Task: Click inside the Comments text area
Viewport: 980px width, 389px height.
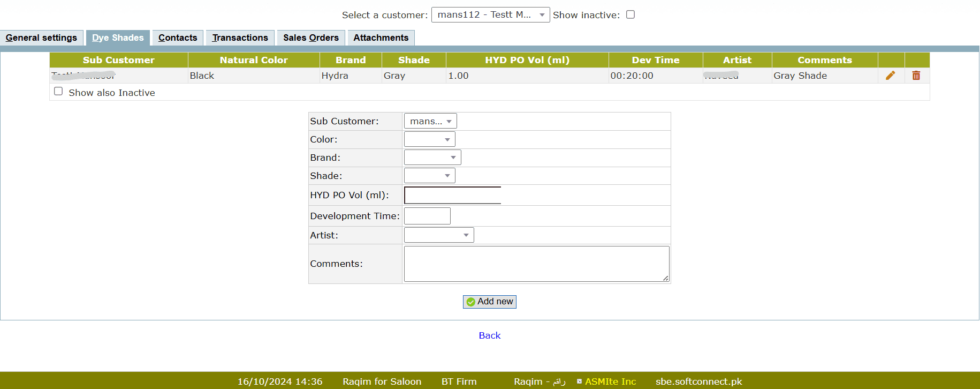Action: coord(536,264)
